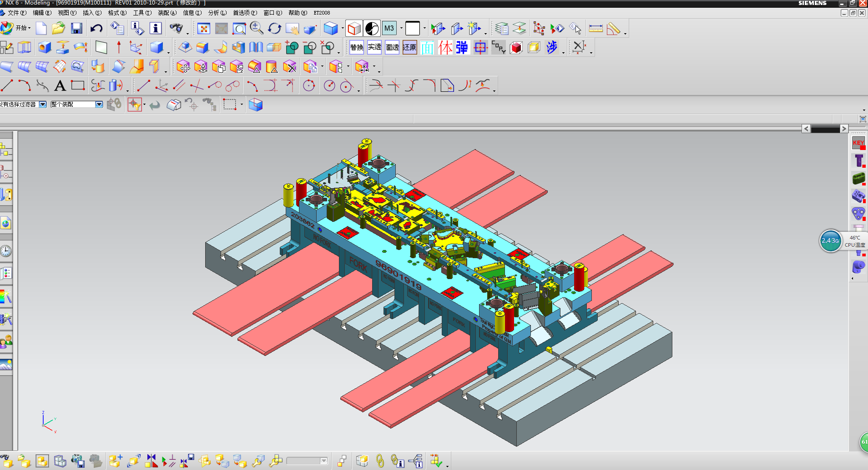
Task: Click the 96901919 label on the 3D model
Action: click(x=398, y=275)
